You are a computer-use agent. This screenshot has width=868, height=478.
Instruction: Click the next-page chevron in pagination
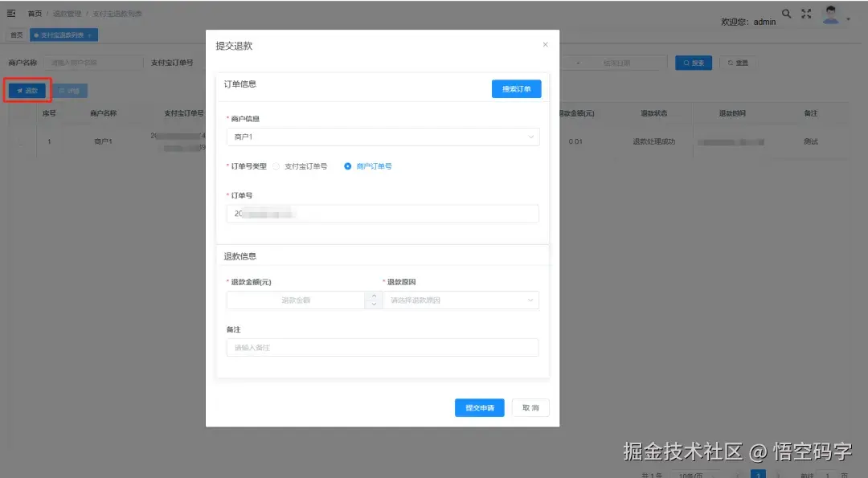[780, 473]
